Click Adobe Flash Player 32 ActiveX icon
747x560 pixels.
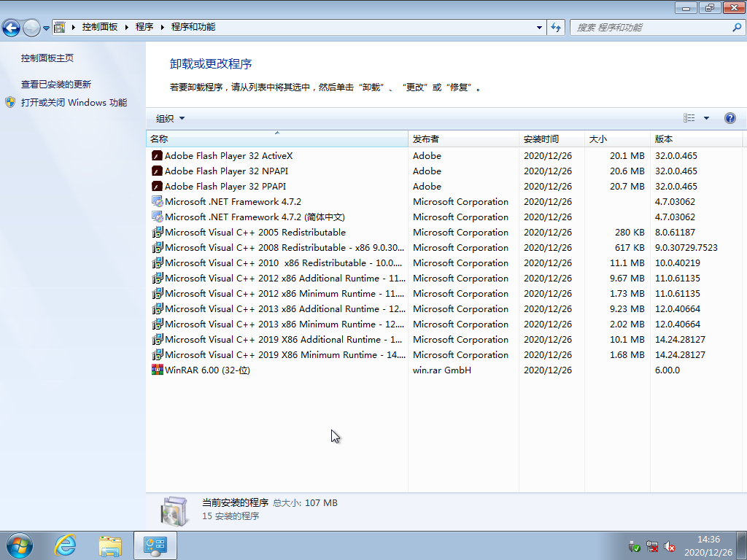(x=158, y=156)
